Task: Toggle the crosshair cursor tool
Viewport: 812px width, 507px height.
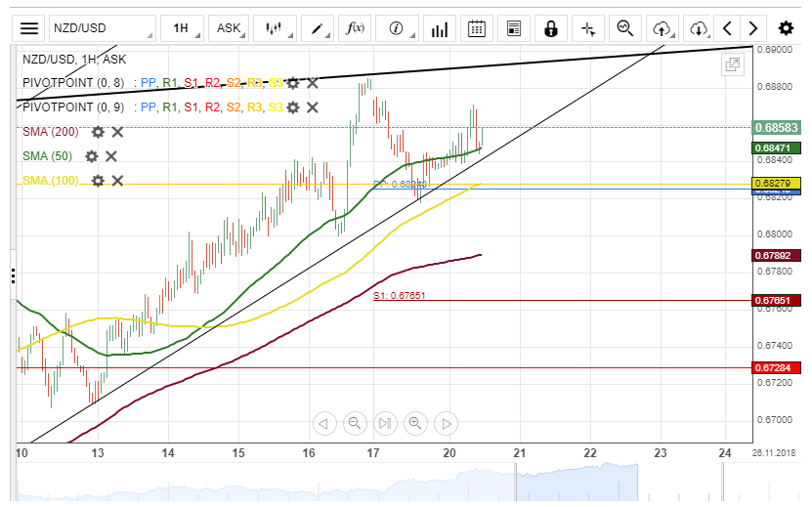Action: [587, 28]
